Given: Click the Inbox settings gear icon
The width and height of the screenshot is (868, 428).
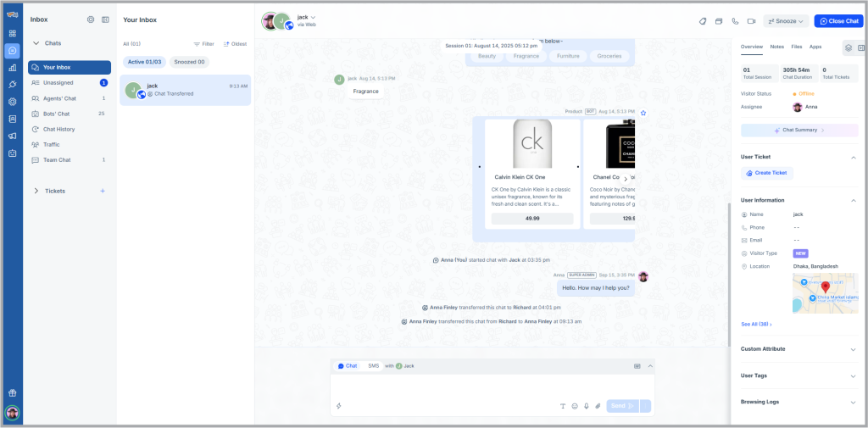Looking at the screenshot, I should pyautogui.click(x=91, y=19).
